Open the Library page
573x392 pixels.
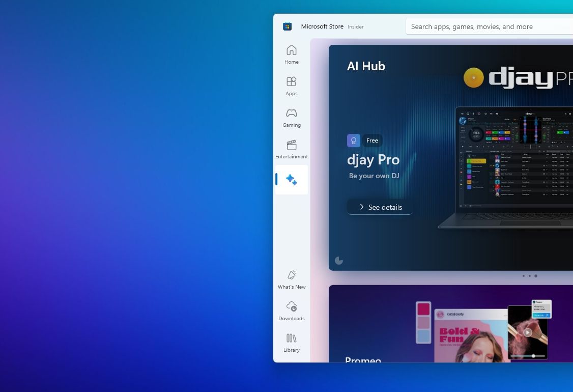pos(291,343)
